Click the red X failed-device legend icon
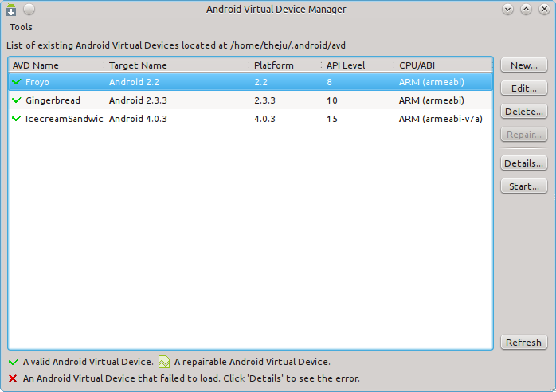 [x=13, y=378]
